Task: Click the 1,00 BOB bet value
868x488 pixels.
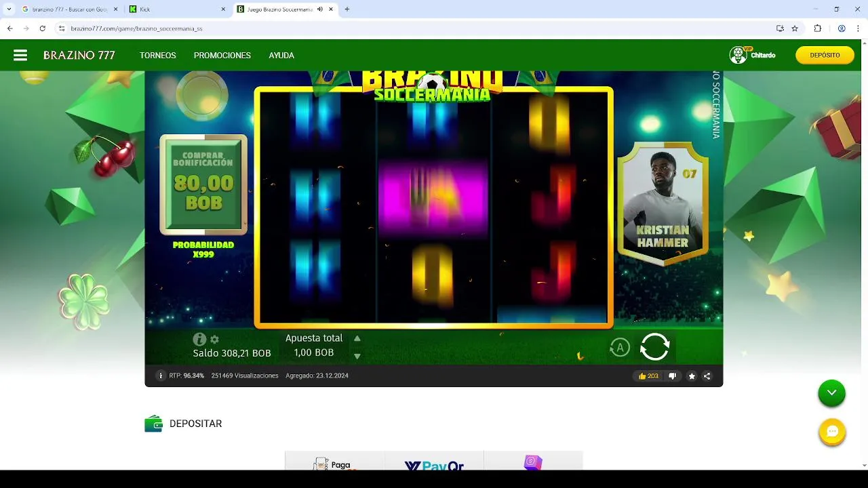Action: tap(314, 352)
